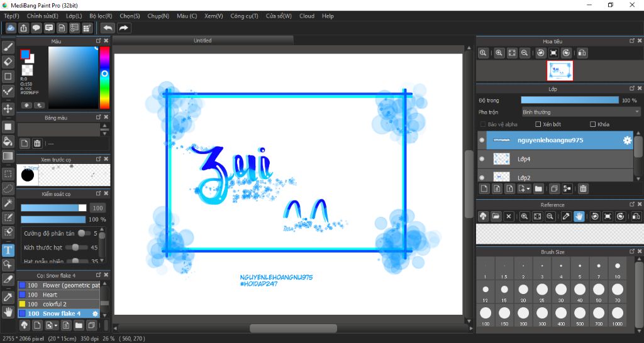Hide the nguyenlehoangnu975 layer

pos(482,140)
